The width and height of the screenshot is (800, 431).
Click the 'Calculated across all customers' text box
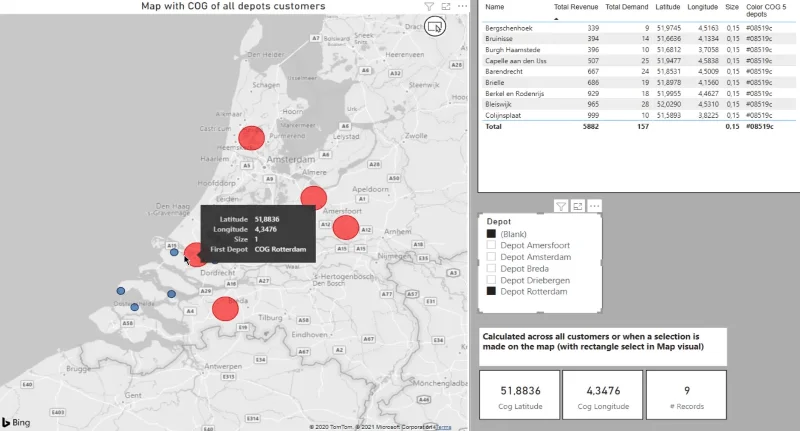[603, 347]
